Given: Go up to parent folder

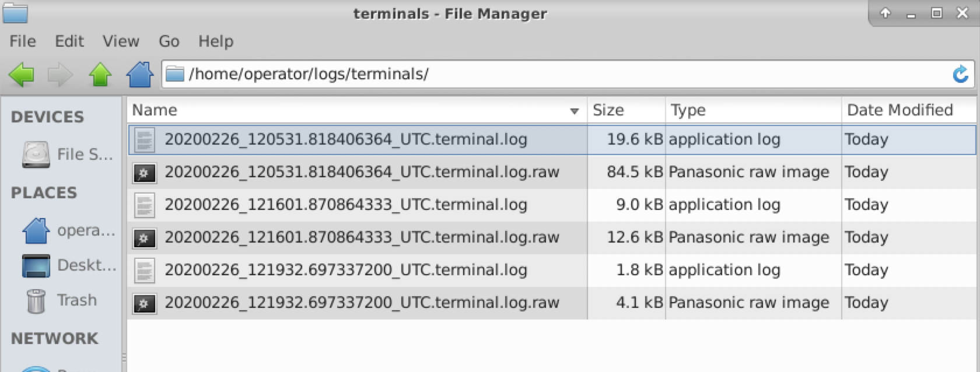Looking at the screenshot, I should 100,75.
